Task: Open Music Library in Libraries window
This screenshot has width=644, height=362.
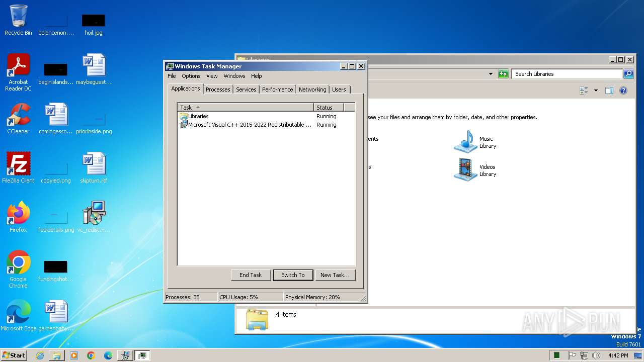Action: (475, 142)
